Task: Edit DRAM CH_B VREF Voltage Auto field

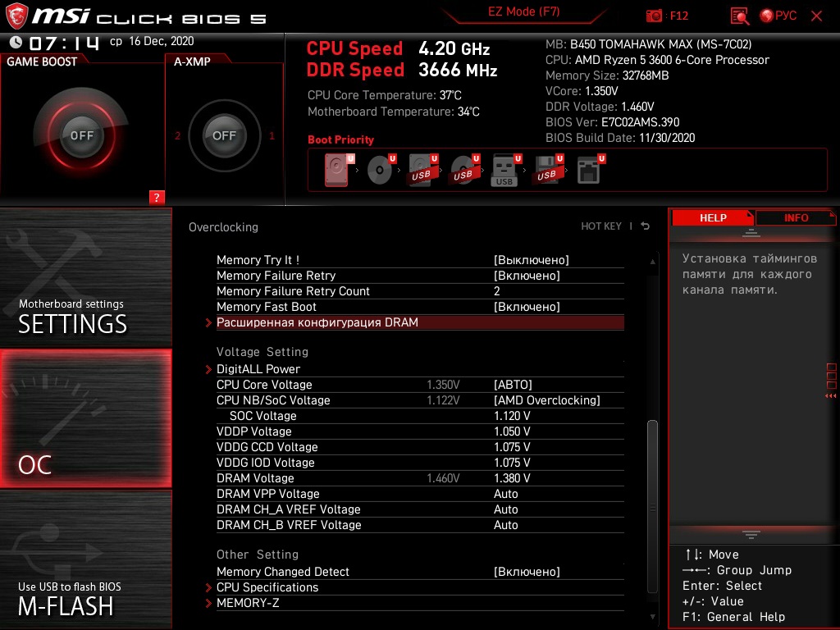Action: tap(505, 525)
